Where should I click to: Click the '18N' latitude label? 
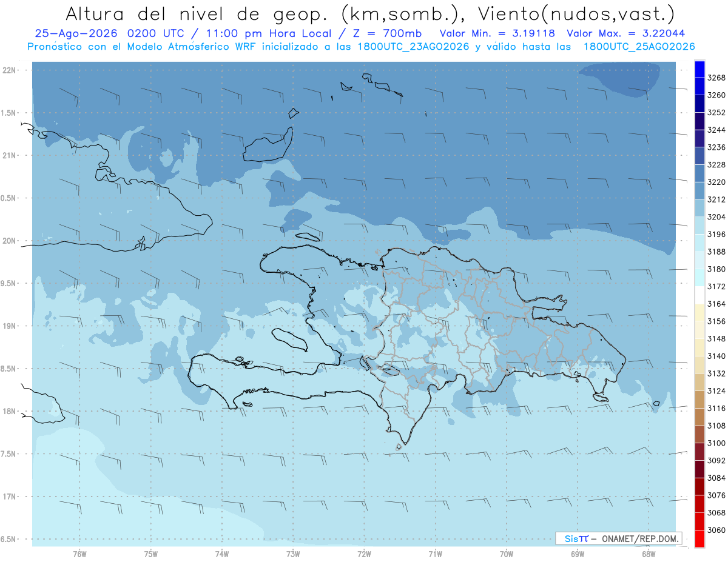10,411
